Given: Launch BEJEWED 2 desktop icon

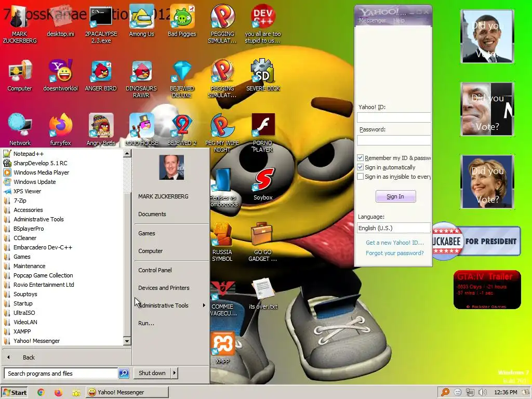Looking at the screenshot, I should (x=182, y=130).
